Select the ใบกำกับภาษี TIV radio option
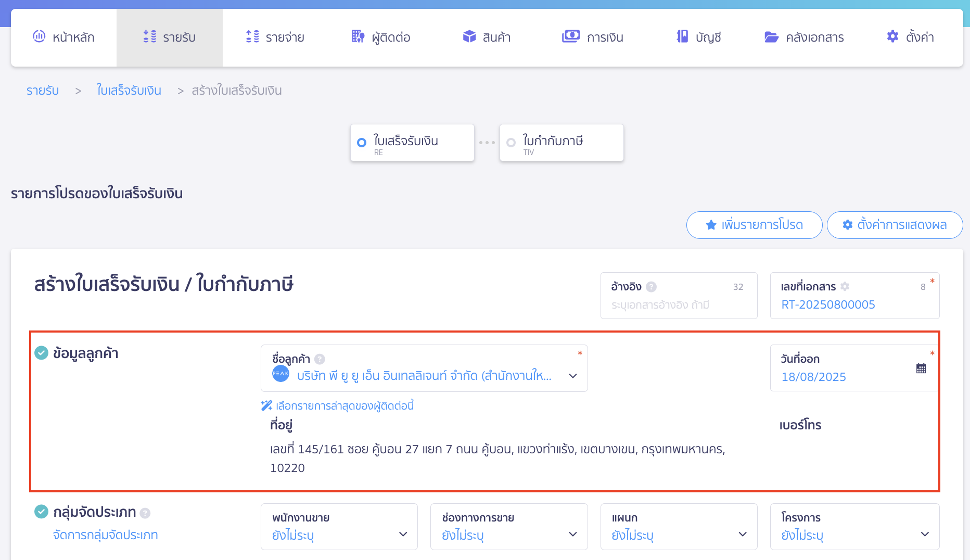Image resolution: width=970 pixels, height=560 pixels. [511, 143]
